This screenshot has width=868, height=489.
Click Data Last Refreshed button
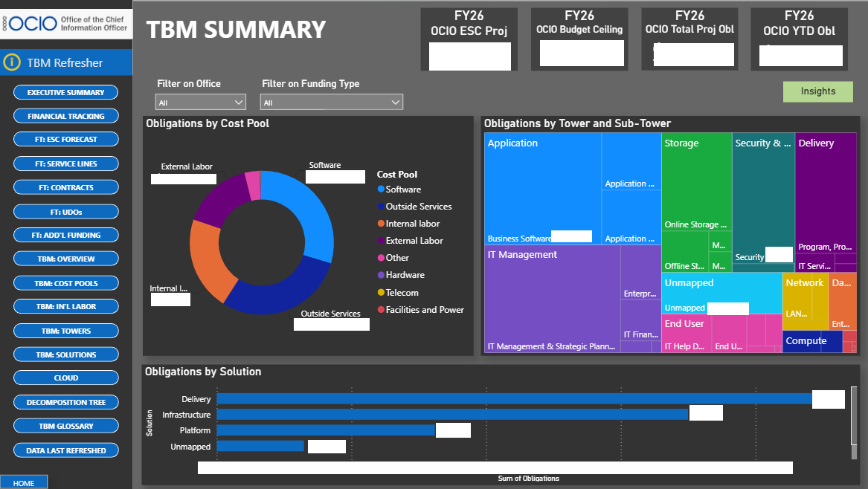click(66, 450)
